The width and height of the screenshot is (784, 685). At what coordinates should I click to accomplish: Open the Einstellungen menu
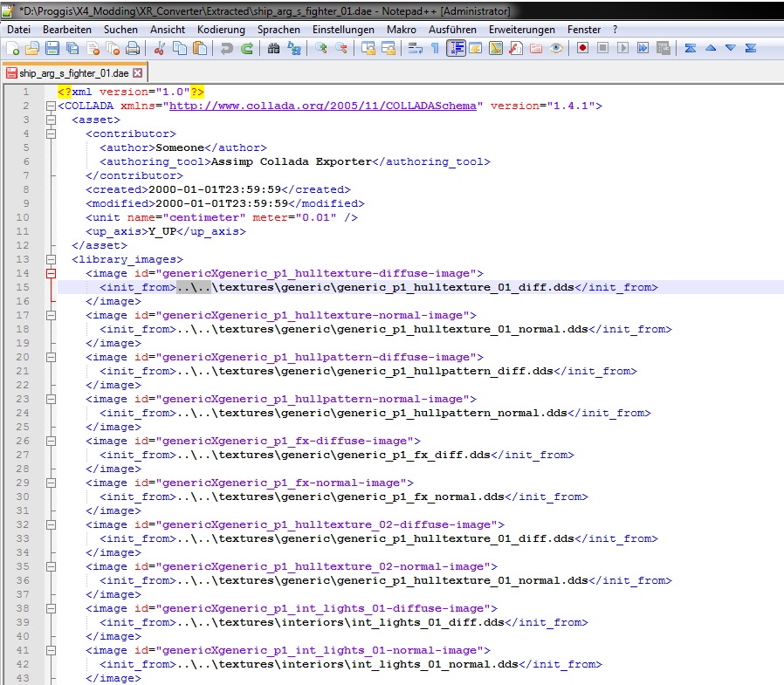pos(343,30)
